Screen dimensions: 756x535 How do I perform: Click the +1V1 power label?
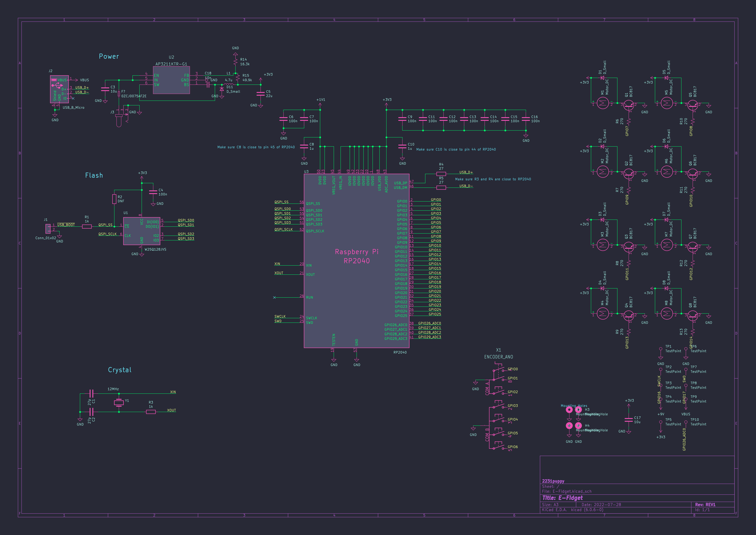[x=321, y=100]
